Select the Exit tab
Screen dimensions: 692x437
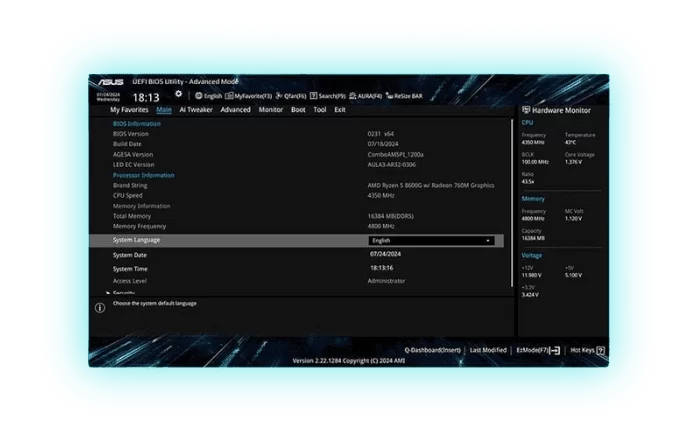pyautogui.click(x=340, y=110)
